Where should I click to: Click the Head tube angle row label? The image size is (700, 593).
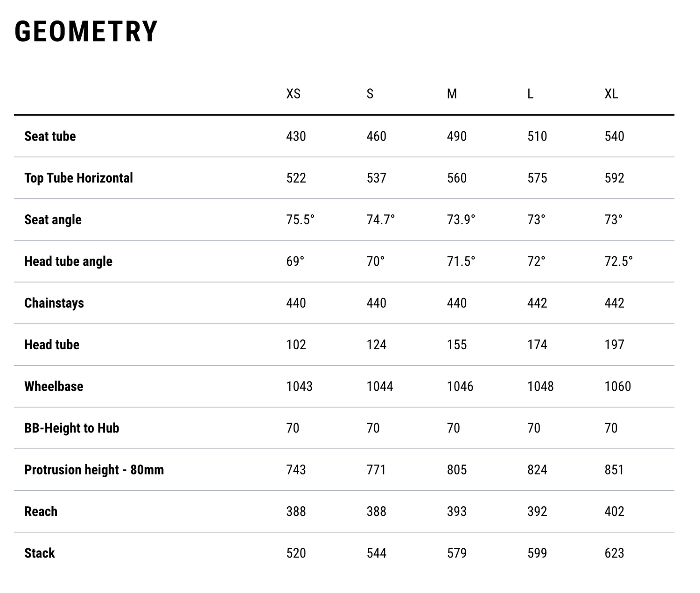coord(68,261)
